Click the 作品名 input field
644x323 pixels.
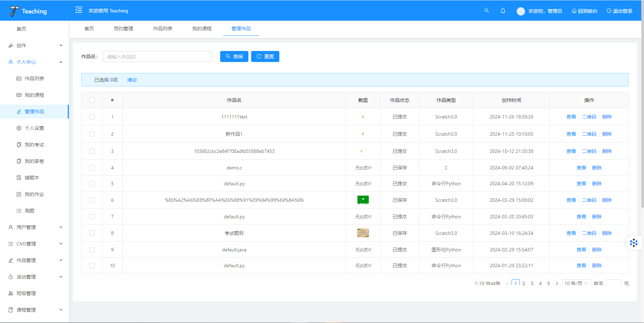click(157, 56)
